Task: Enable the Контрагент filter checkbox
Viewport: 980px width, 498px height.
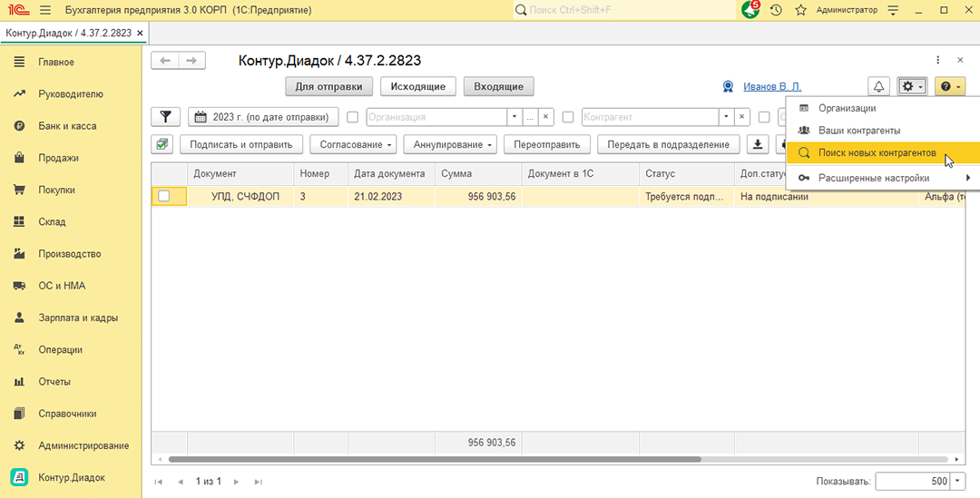Action: [568, 117]
